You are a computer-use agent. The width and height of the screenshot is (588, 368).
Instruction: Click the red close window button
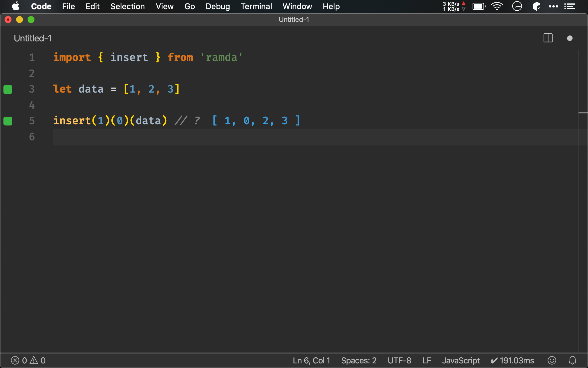pyautogui.click(x=8, y=20)
